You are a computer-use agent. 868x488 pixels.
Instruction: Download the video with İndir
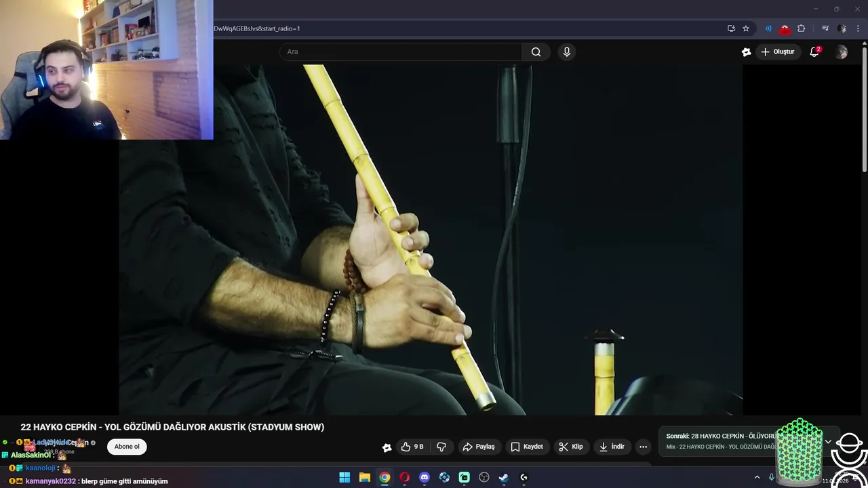(x=612, y=447)
